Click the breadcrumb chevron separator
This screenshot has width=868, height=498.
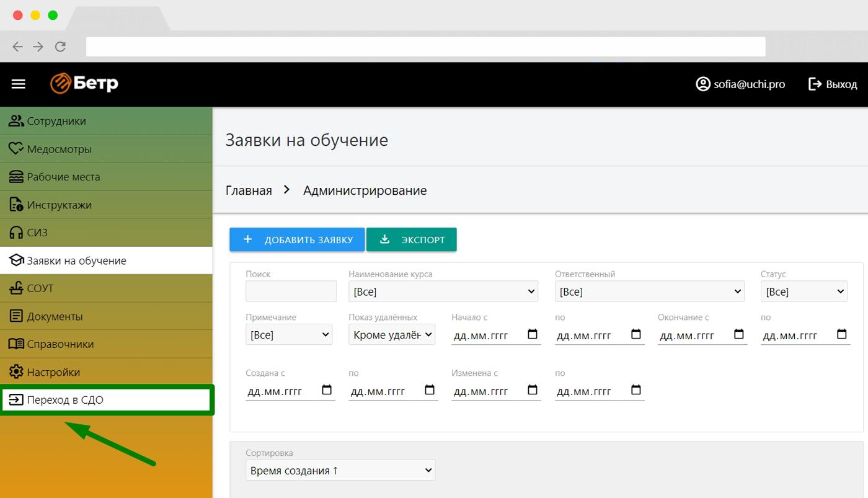tap(286, 190)
